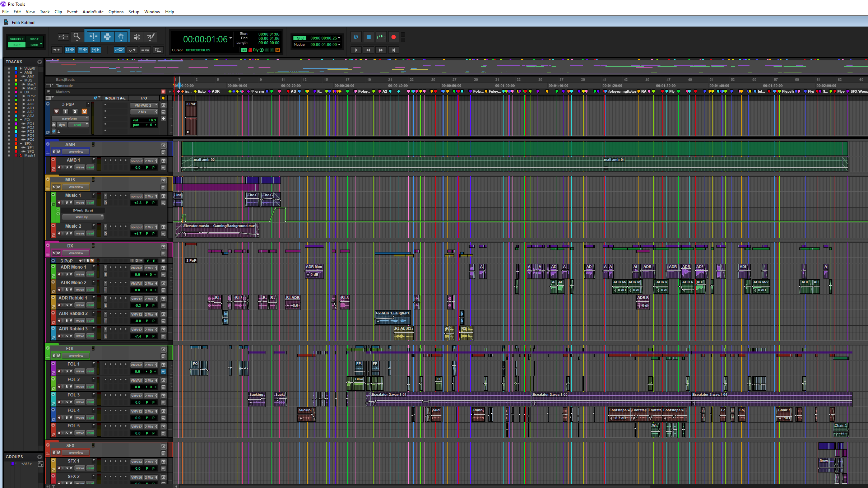This screenshot has width=868, height=488.
Task: Toggle Tab to Transients icon
Action: (57, 50)
